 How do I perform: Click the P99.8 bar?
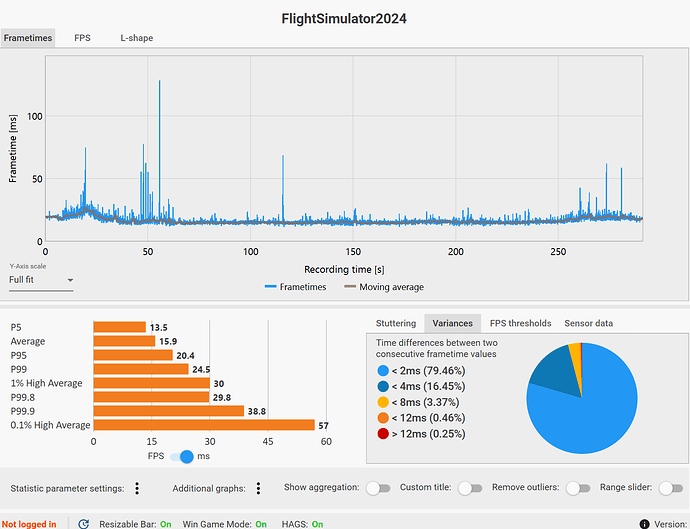click(151, 397)
